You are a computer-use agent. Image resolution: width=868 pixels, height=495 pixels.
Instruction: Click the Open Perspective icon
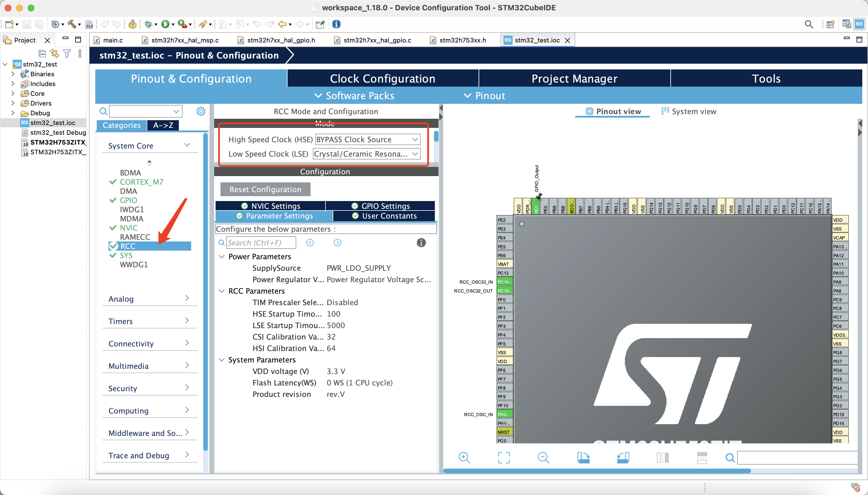click(x=830, y=24)
